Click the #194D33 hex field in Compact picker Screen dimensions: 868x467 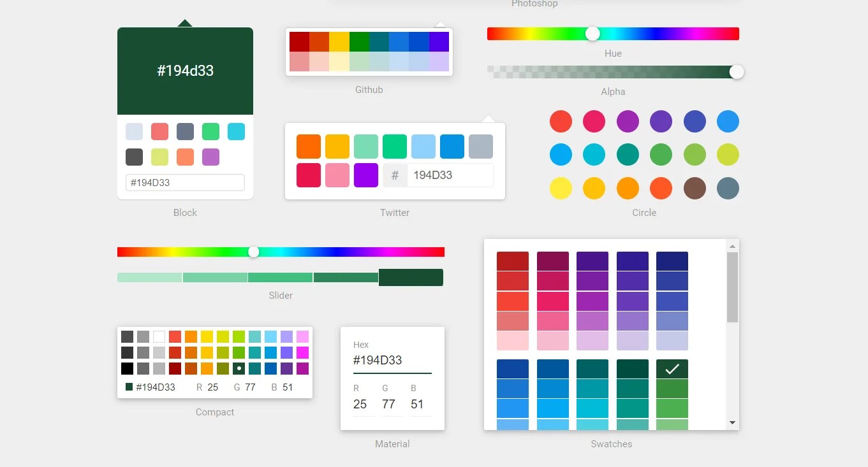pyautogui.click(x=156, y=387)
